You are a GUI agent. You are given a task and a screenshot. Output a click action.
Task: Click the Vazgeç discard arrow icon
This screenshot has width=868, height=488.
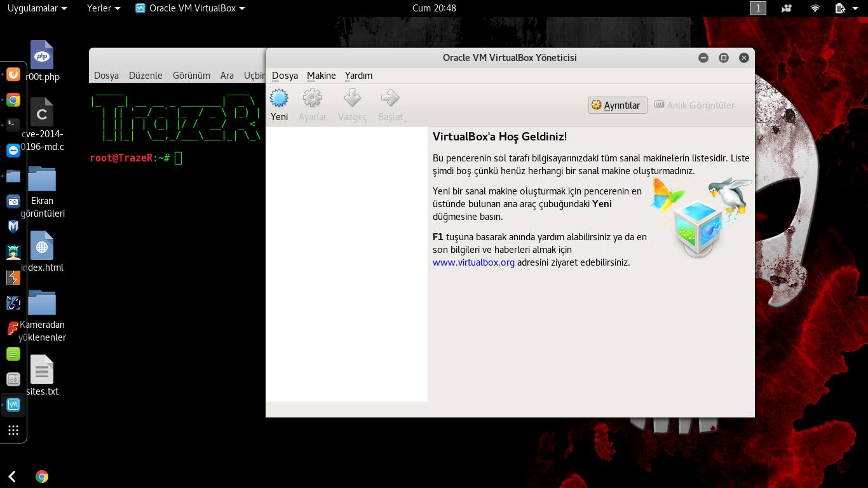(x=352, y=98)
